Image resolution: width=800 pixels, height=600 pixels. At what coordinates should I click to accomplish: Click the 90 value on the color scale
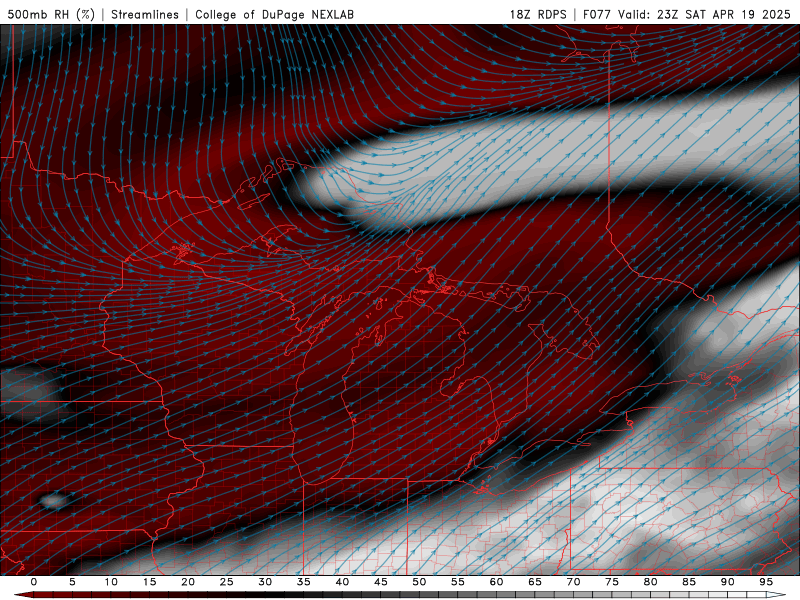(727, 582)
